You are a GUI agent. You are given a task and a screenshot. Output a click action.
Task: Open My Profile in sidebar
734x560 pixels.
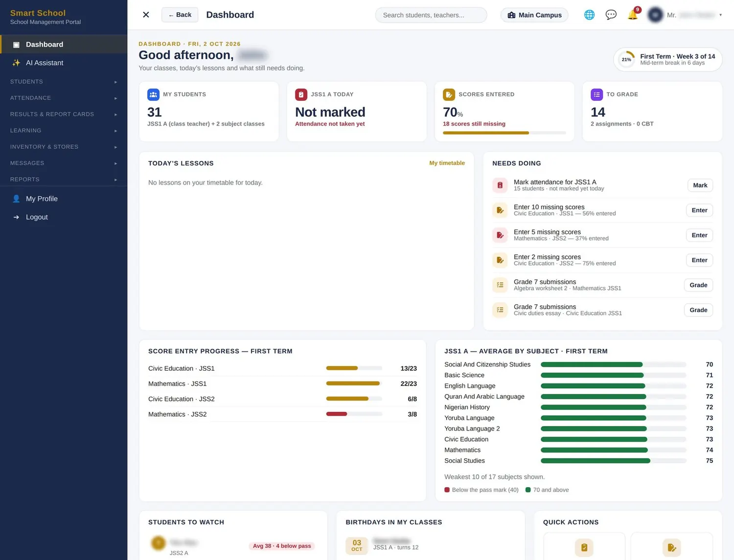(64, 199)
